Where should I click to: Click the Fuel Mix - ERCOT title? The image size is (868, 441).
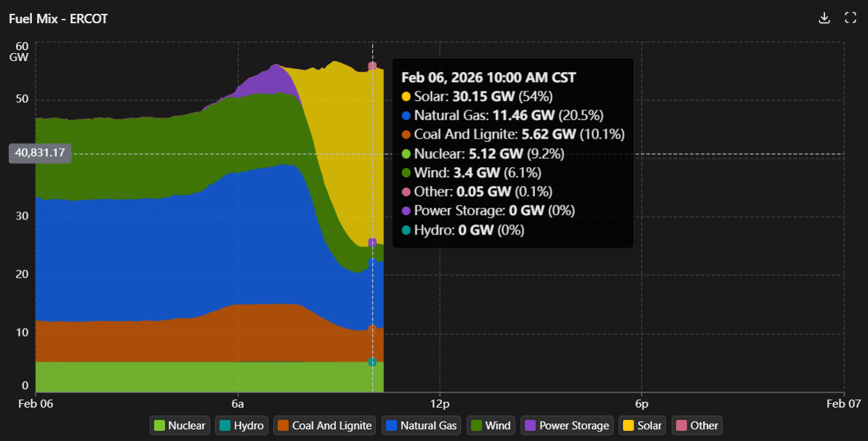coord(58,19)
